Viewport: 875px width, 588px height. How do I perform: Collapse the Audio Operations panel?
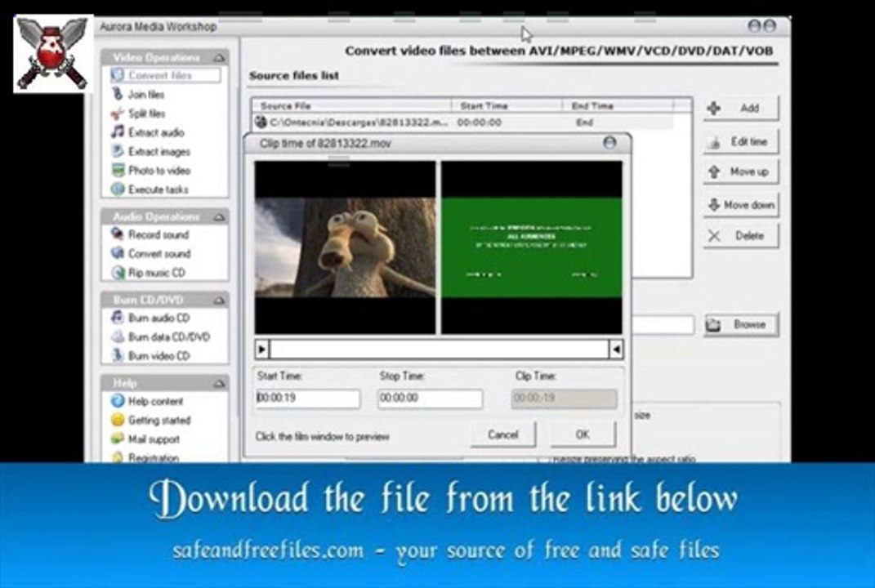[x=219, y=216]
